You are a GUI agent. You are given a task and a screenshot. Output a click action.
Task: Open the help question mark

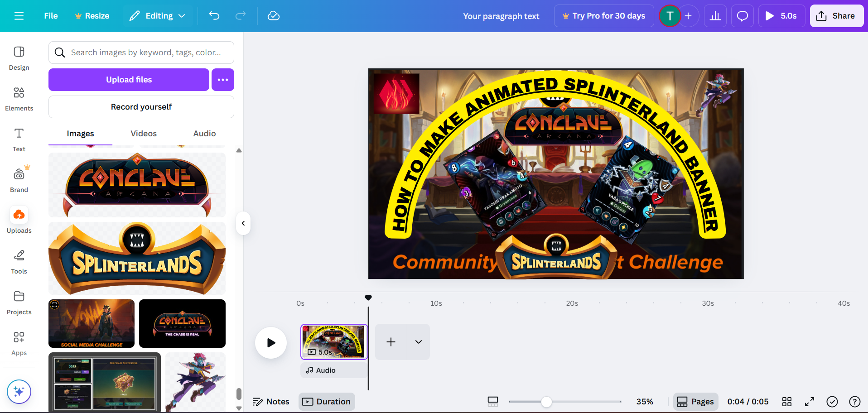pyautogui.click(x=855, y=402)
